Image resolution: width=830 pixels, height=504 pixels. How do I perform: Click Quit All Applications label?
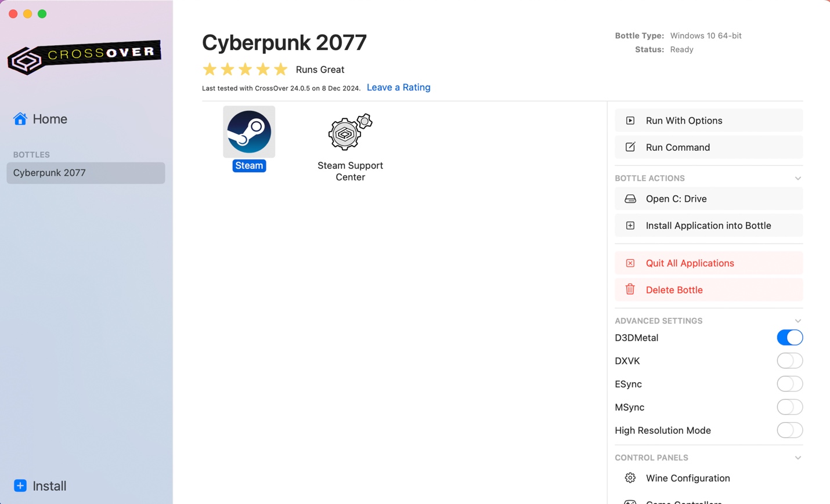(x=690, y=263)
